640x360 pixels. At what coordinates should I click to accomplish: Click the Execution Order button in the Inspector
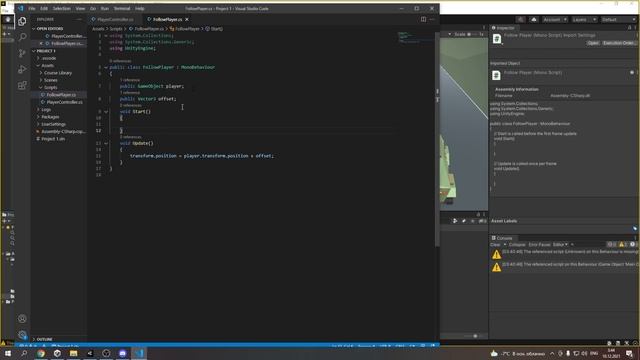point(619,43)
